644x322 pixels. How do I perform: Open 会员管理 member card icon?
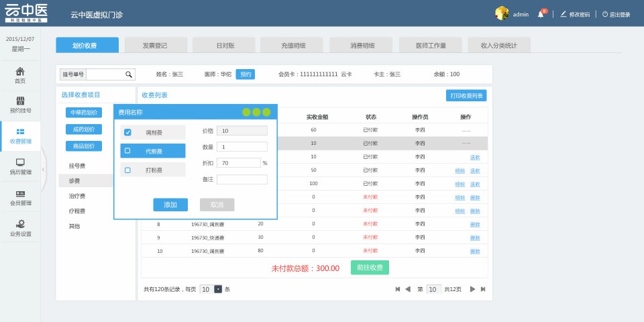20,194
